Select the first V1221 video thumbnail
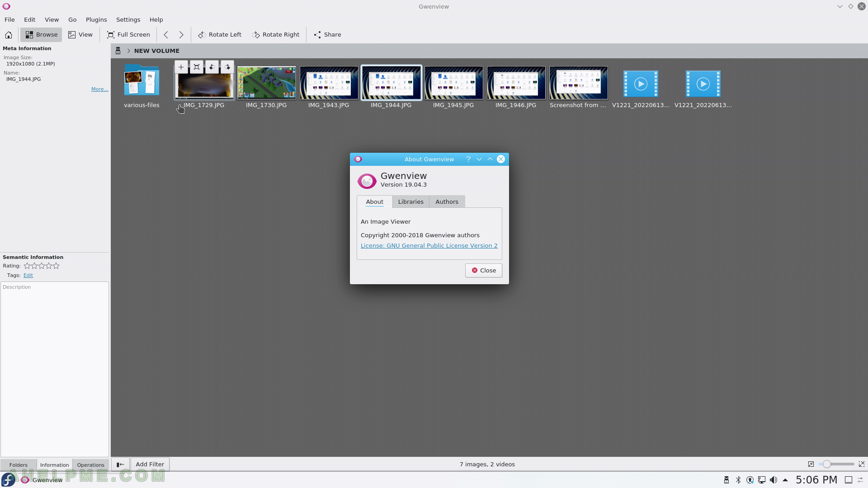 pyautogui.click(x=641, y=84)
